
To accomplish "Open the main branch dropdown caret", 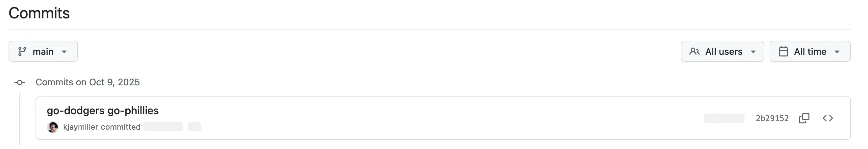I will tap(64, 52).
